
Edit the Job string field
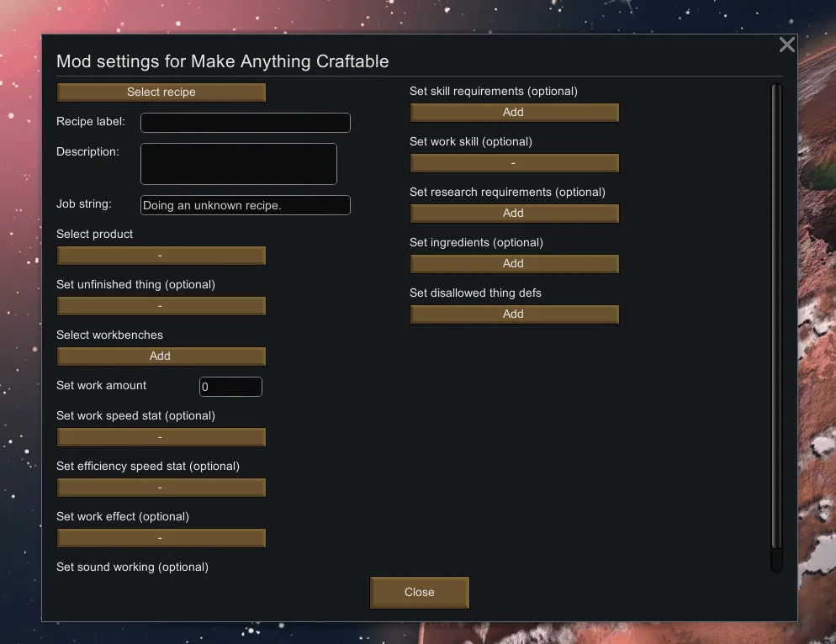tap(245, 205)
